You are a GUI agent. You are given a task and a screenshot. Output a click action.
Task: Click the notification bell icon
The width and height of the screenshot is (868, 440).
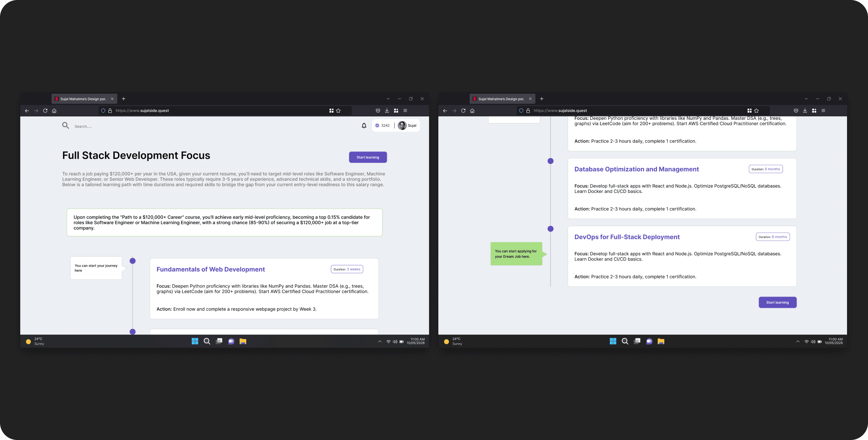[x=364, y=126]
